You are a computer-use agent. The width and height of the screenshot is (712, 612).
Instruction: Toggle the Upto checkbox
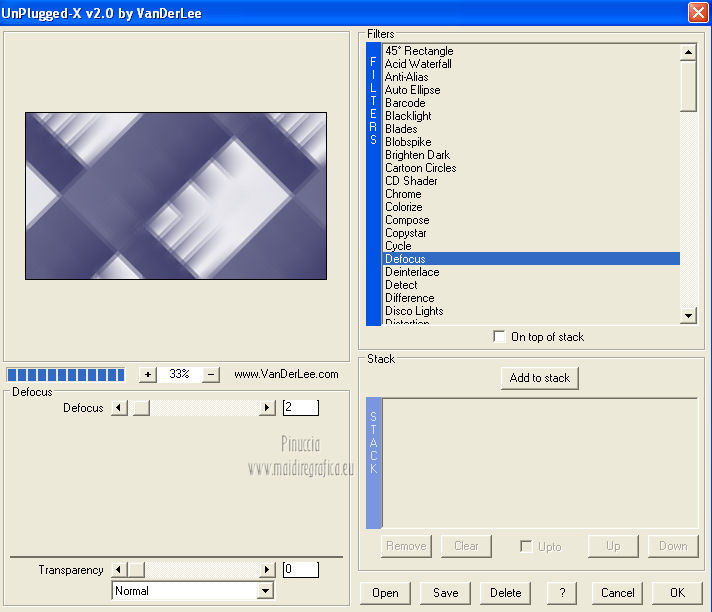[526, 546]
